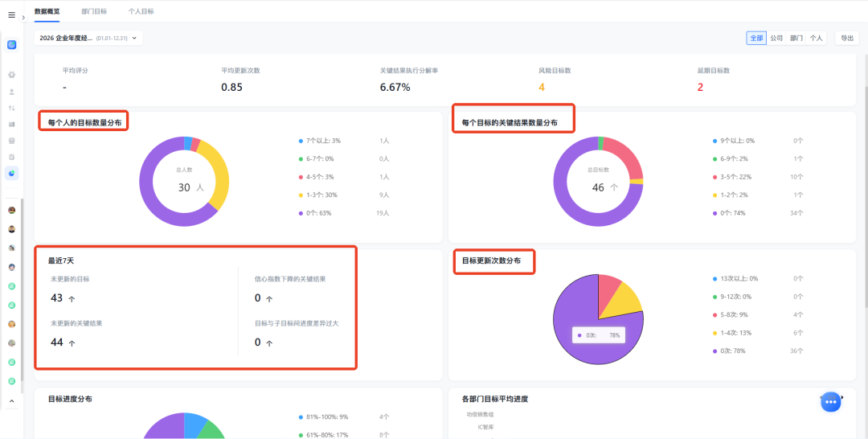Click the 关键结果执行分解率 value 6.67%
The image size is (868, 439).
[x=395, y=87]
